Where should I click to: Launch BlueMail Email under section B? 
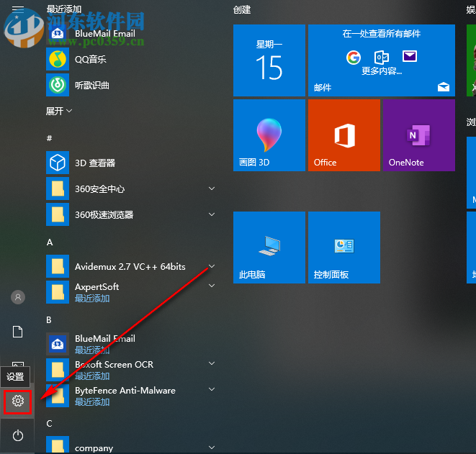[x=58, y=344]
